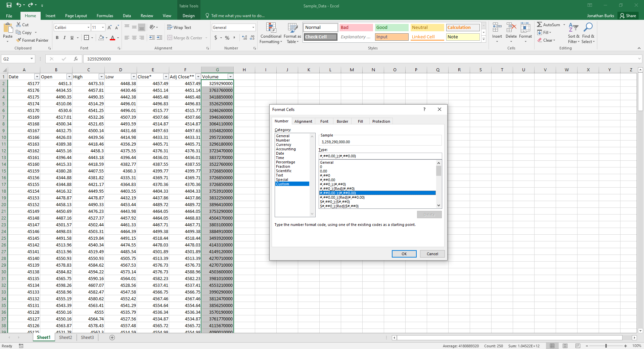Toggle italic formatting

64,38
